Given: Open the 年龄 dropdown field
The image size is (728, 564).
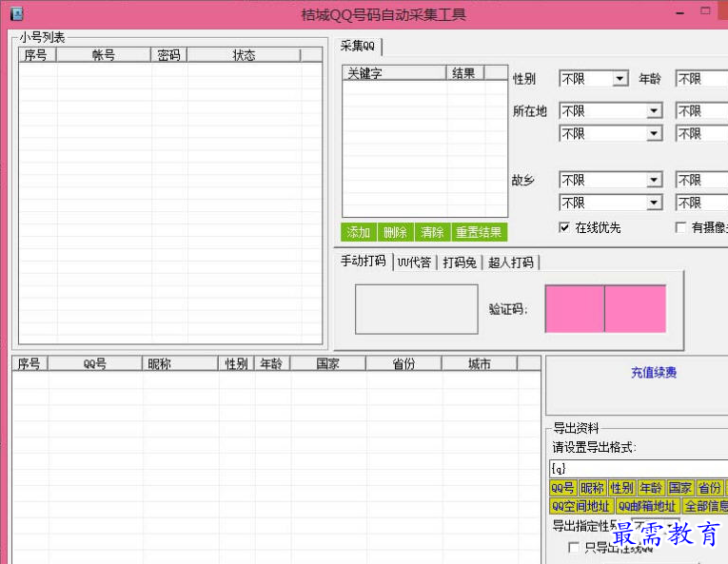Looking at the screenshot, I should point(701,79).
